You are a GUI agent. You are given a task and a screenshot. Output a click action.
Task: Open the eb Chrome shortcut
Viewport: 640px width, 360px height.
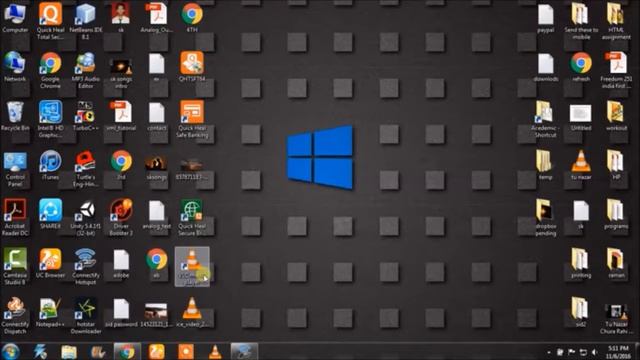(157, 264)
